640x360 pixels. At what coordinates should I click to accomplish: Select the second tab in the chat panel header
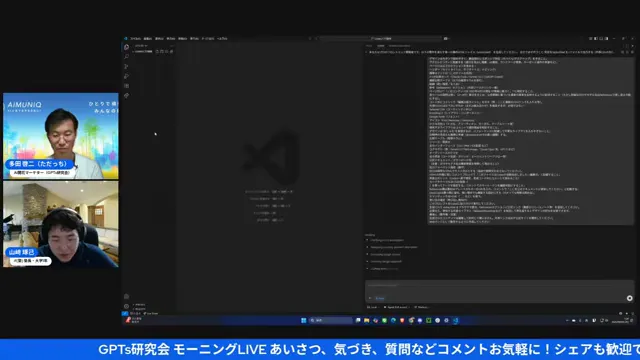tap(381, 46)
